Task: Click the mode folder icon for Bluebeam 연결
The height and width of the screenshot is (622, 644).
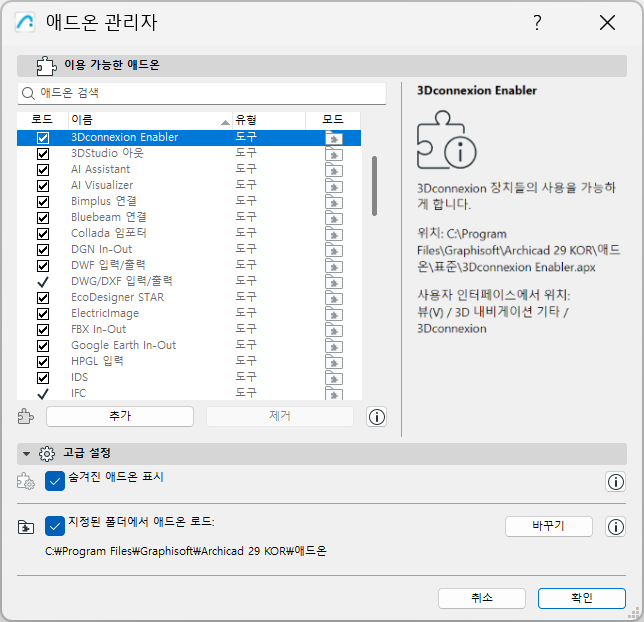Action: (x=334, y=218)
